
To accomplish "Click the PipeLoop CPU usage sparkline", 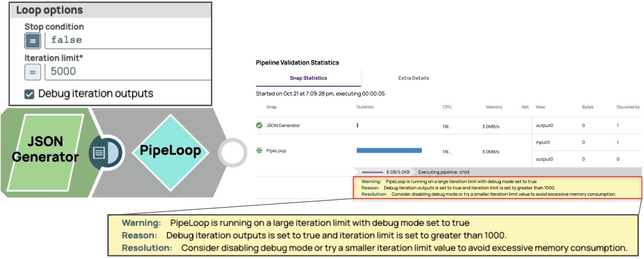I will click(451, 152).
